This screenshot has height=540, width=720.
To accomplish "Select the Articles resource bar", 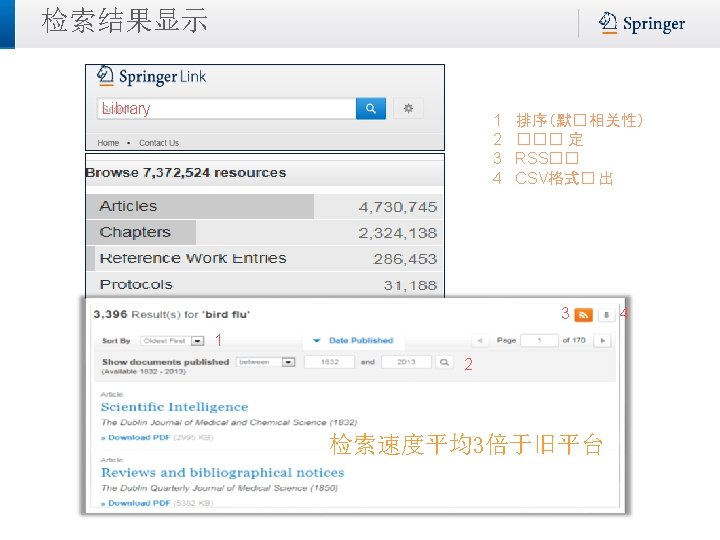I will click(x=264, y=207).
